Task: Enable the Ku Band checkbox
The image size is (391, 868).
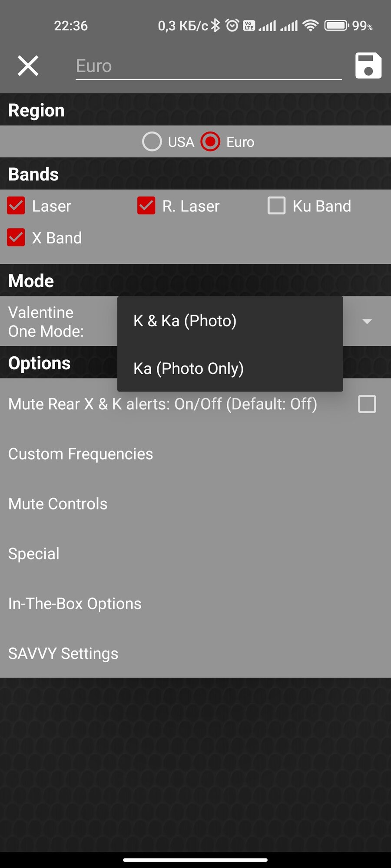Action: click(277, 206)
